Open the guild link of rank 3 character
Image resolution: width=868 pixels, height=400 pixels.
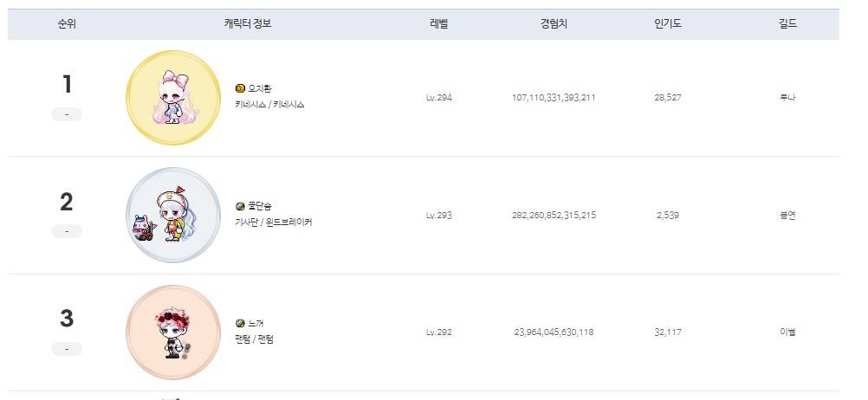[x=787, y=332]
